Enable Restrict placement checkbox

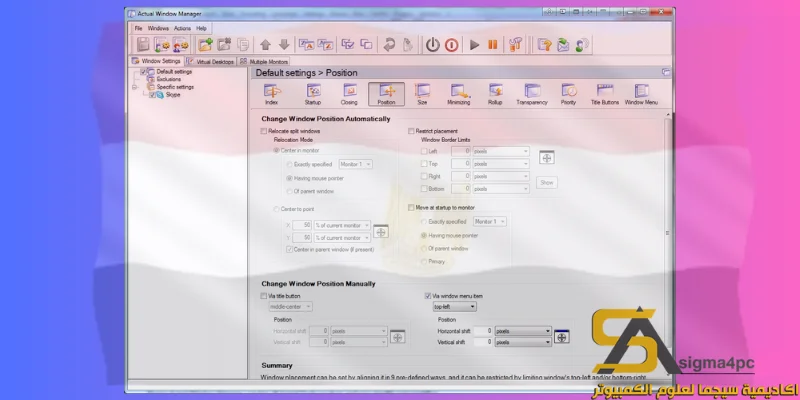pos(411,131)
